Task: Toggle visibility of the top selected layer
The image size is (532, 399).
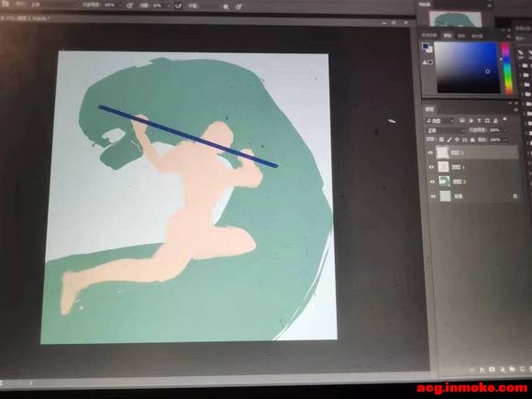Action: pyautogui.click(x=430, y=153)
